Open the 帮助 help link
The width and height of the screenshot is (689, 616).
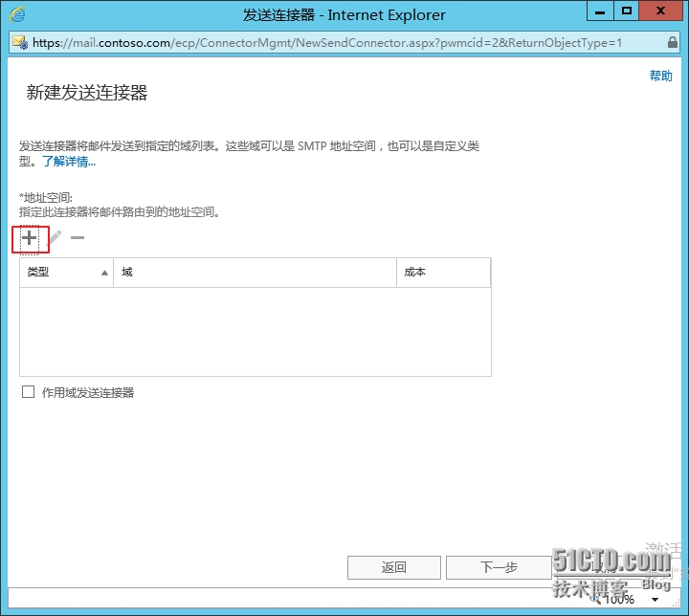[x=660, y=77]
